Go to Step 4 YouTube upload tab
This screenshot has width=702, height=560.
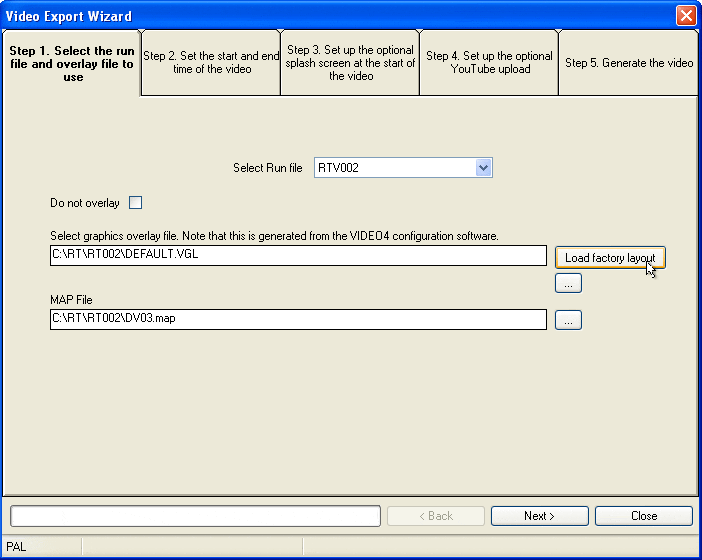coord(489,63)
